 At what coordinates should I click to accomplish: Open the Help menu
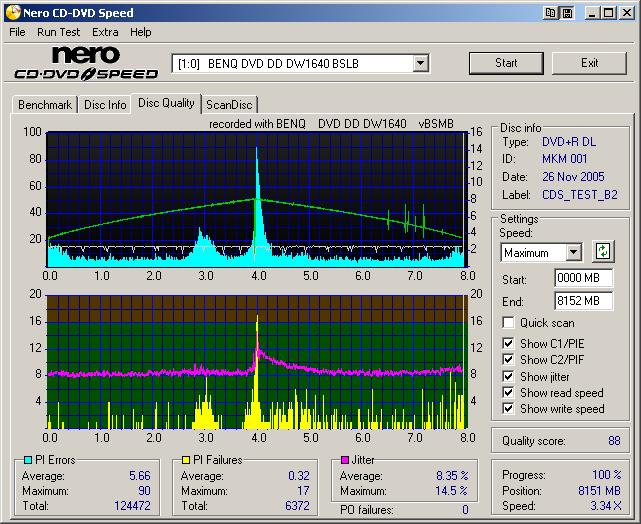coord(141,32)
